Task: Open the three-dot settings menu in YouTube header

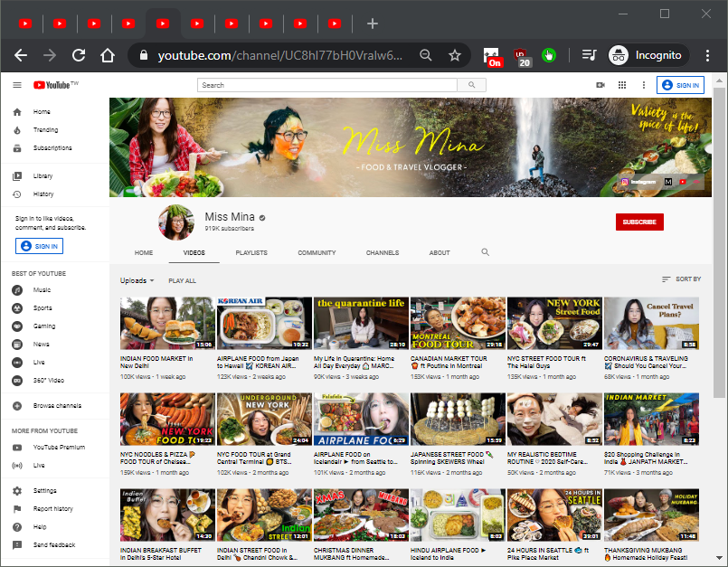Action: point(644,85)
